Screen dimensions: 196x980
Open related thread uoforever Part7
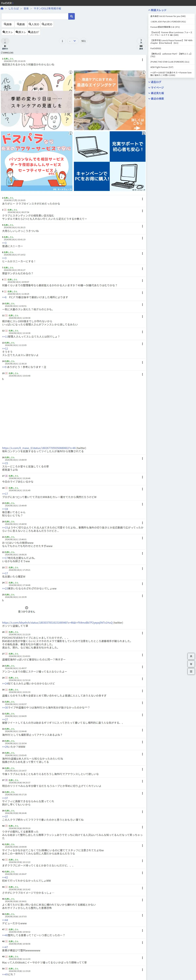(171, 55)
